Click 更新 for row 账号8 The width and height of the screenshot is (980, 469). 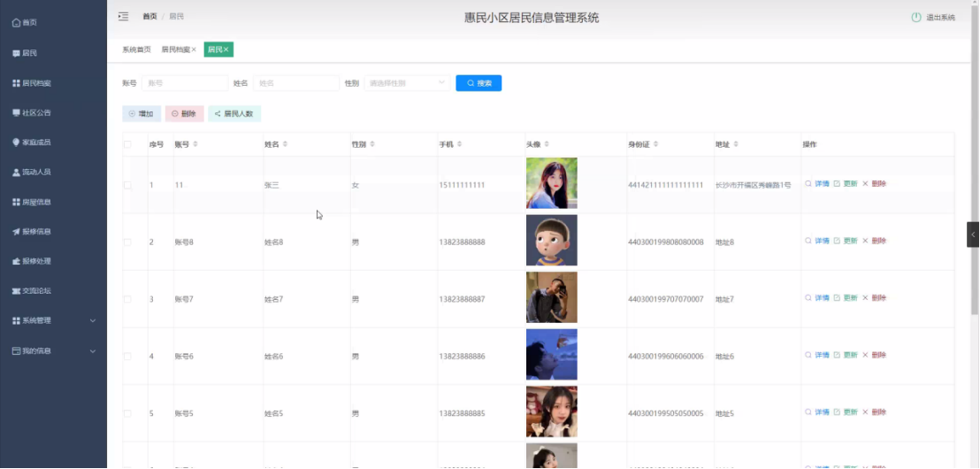tap(846, 241)
